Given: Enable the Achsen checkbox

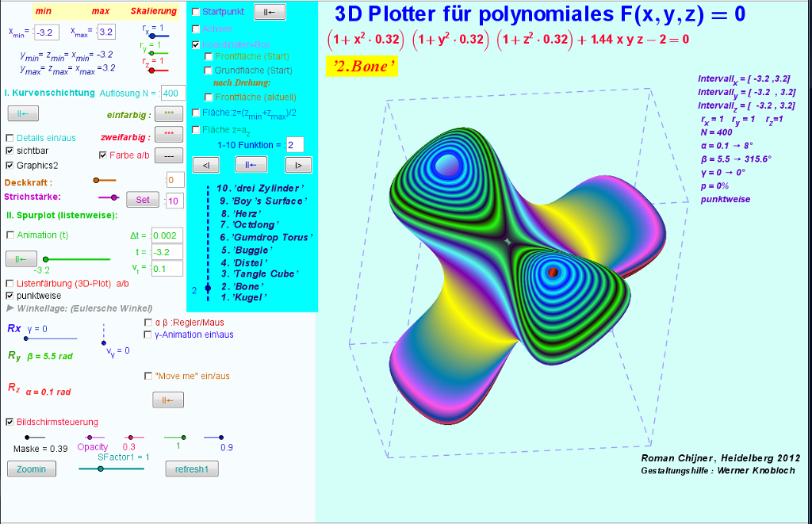Looking at the screenshot, I should tap(197, 29).
